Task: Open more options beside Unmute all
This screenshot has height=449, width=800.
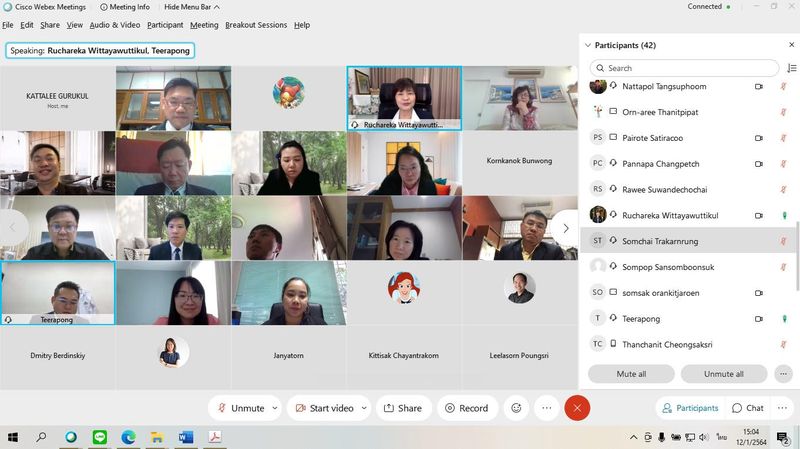Action: [x=783, y=374]
